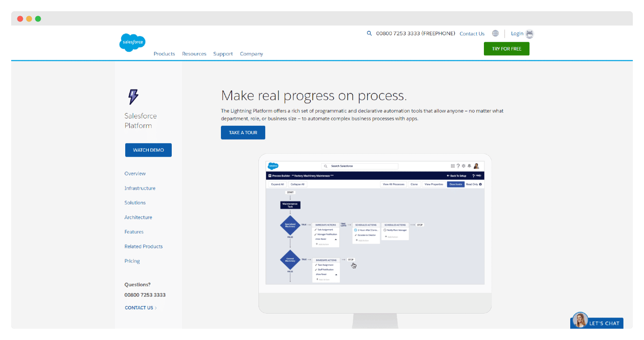Click the CONTACT US link in sidebar
The height and width of the screenshot is (340, 644).
tap(141, 308)
